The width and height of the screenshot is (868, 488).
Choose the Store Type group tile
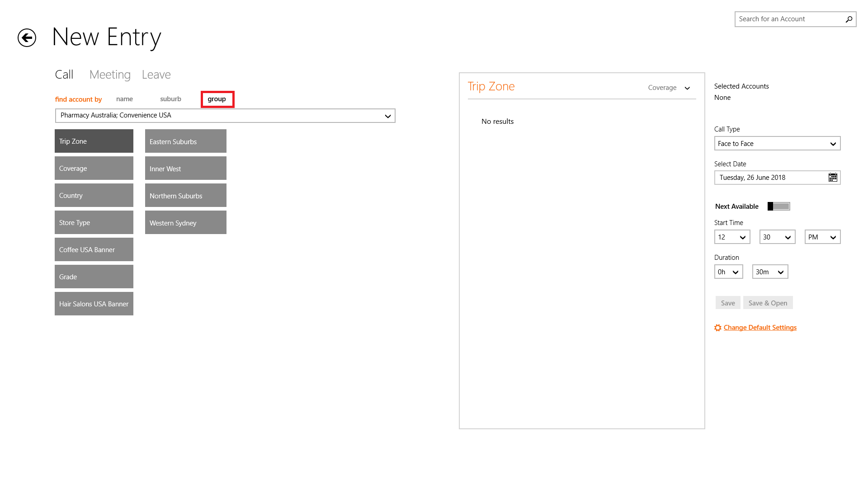[x=94, y=222]
